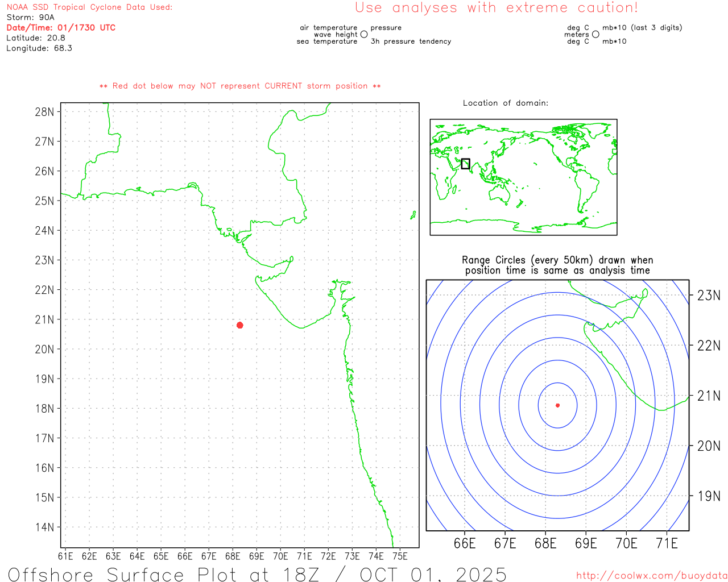The width and height of the screenshot is (728, 582).
Task: Click the 'meters' legend unit label
Action: tap(577, 35)
